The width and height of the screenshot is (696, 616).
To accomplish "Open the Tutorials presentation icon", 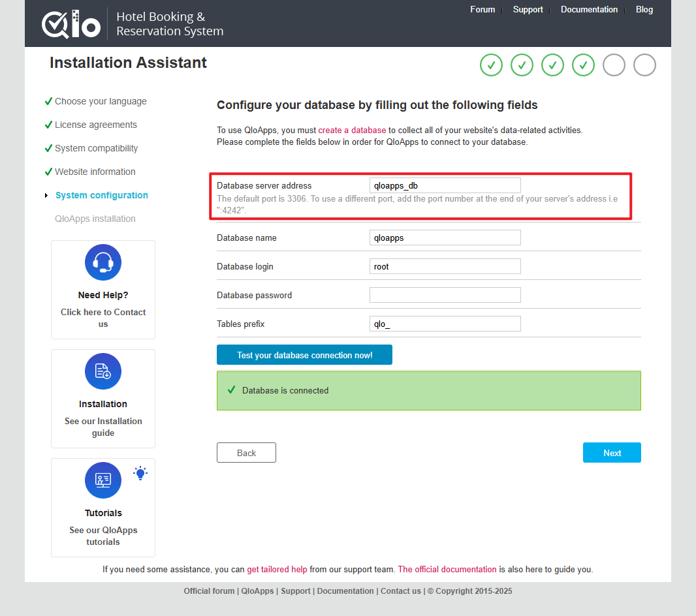I will click(x=103, y=480).
